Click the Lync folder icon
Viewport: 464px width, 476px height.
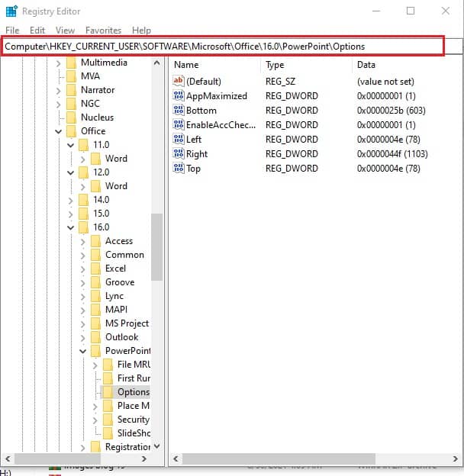pyautogui.click(x=95, y=296)
